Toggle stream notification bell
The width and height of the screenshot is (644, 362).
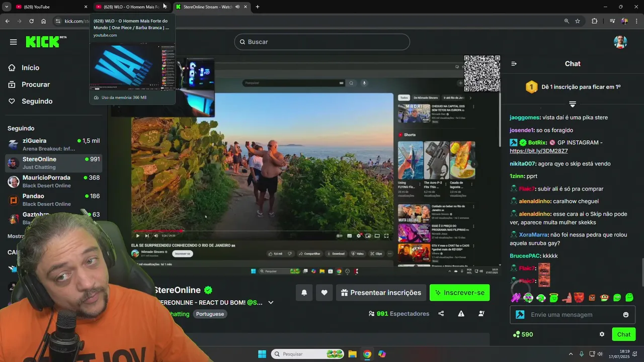[304, 293]
